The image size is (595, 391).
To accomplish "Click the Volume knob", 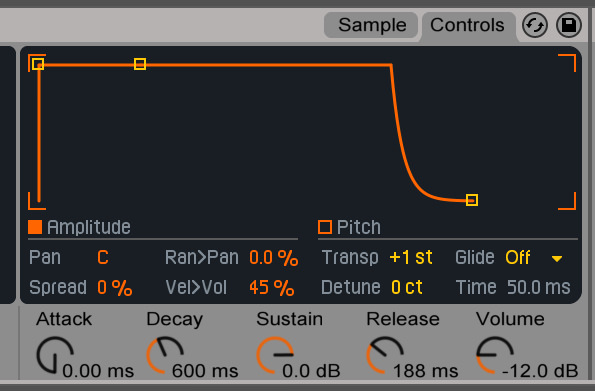I will click(x=495, y=355).
